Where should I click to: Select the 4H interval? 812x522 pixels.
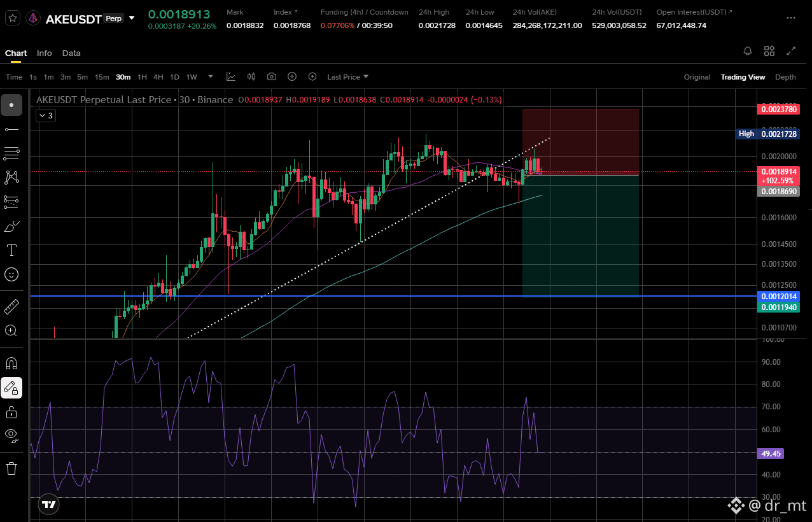158,77
